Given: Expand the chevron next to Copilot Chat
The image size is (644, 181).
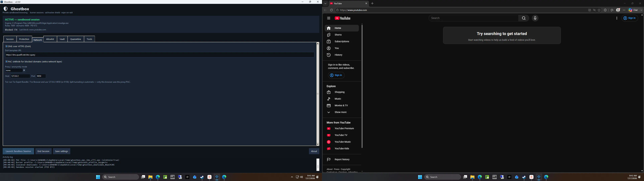Looking at the screenshot, I should pyautogui.click(x=641, y=10).
